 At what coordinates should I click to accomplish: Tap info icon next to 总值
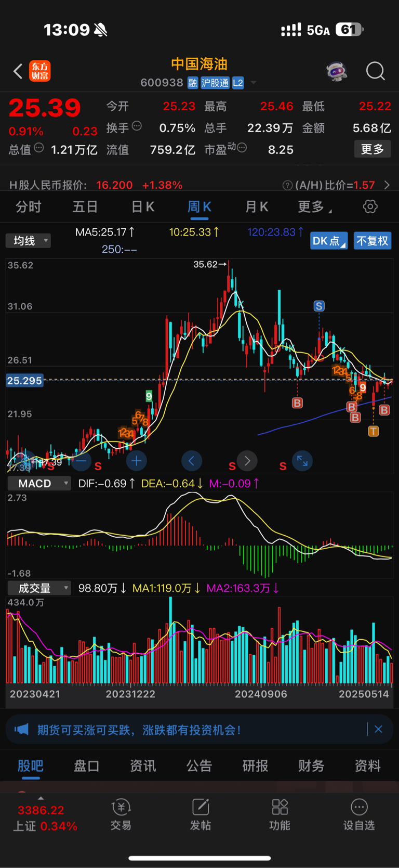[39, 148]
